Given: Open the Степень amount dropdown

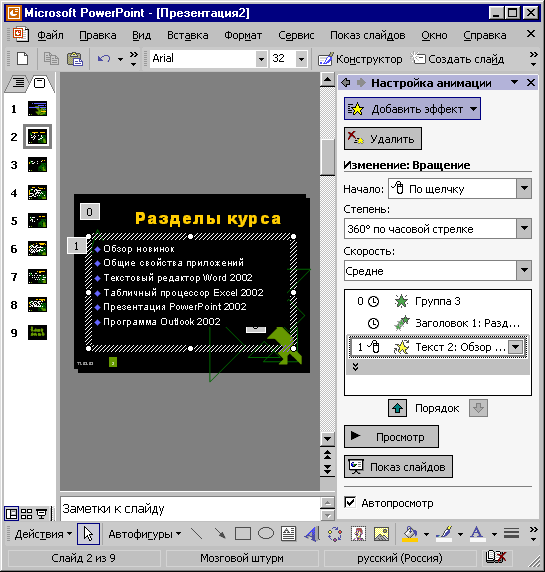Looking at the screenshot, I should pos(524,229).
